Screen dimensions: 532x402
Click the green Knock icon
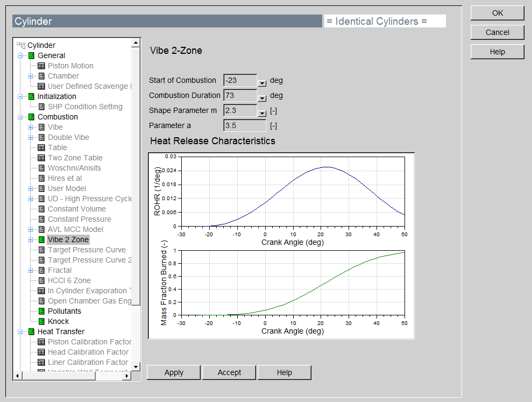(41, 321)
